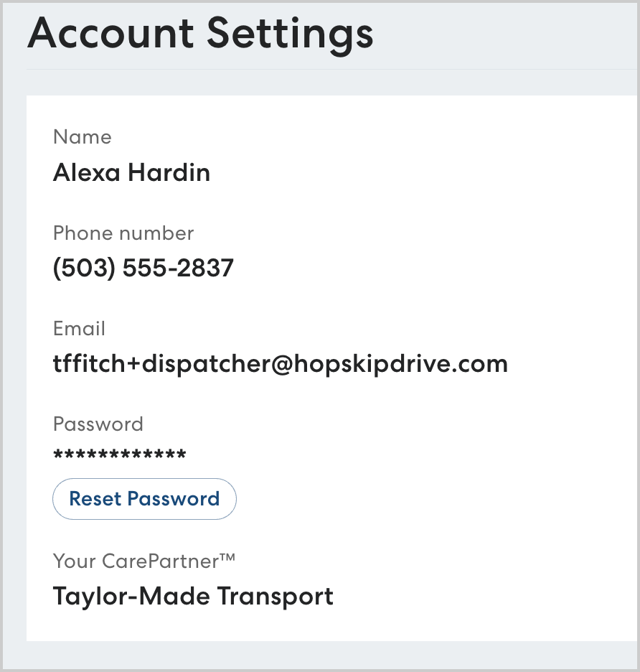Click the word Account in heading
640x672 pixels.
point(110,33)
